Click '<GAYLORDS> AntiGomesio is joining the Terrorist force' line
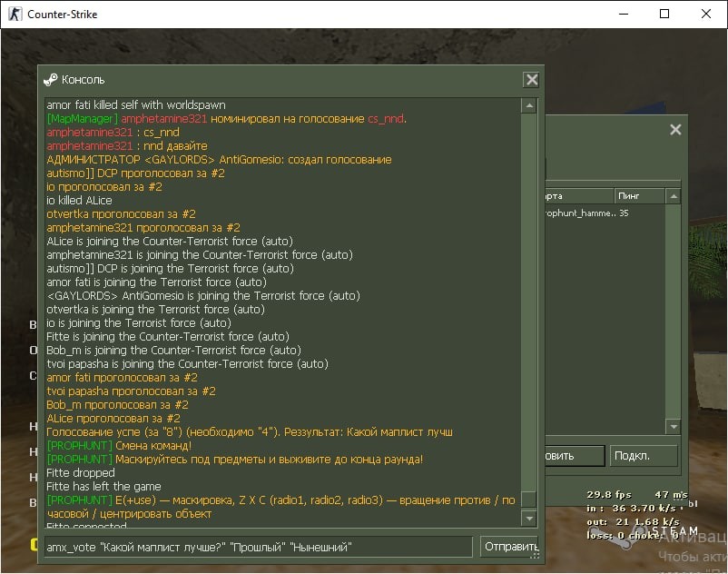The width and height of the screenshot is (728, 574). (203, 296)
